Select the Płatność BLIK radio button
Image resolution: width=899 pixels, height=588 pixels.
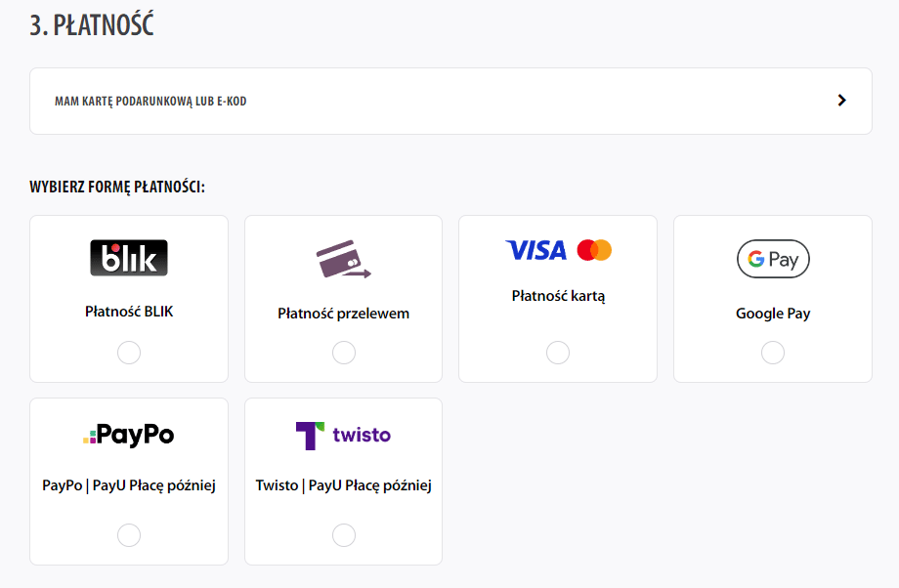pyautogui.click(x=129, y=353)
